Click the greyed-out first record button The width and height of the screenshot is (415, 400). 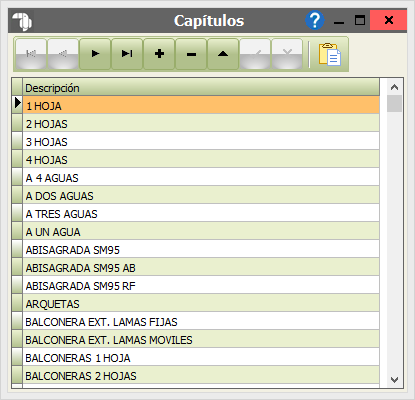31,54
